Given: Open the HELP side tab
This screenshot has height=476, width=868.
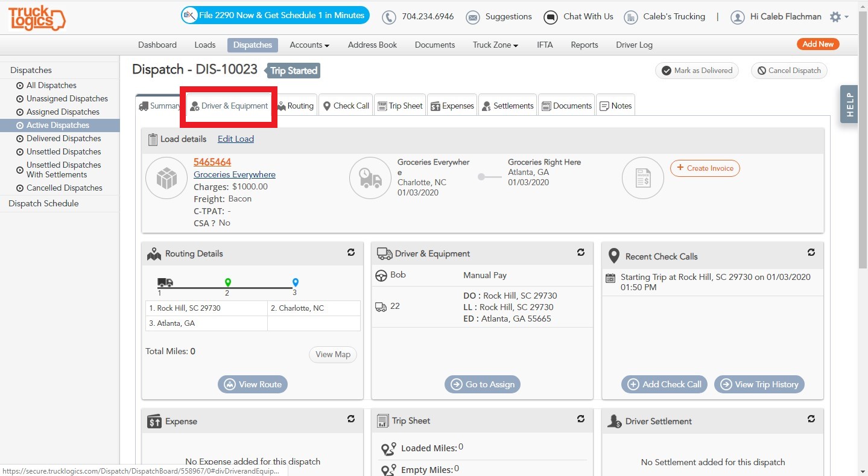Looking at the screenshot, I should pos(849,104).
